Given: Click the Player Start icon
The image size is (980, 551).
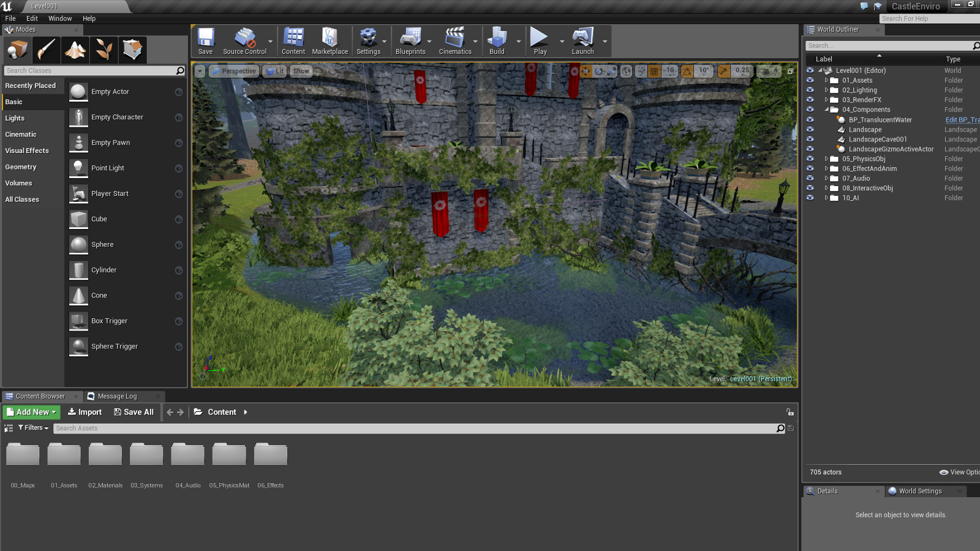Looking at the screenshot, I should 78,193.
